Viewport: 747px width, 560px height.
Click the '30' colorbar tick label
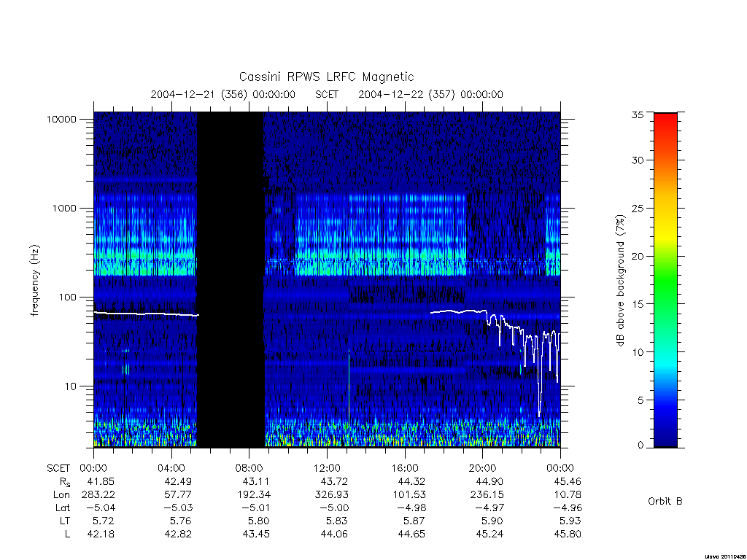(x=638, y=160)
